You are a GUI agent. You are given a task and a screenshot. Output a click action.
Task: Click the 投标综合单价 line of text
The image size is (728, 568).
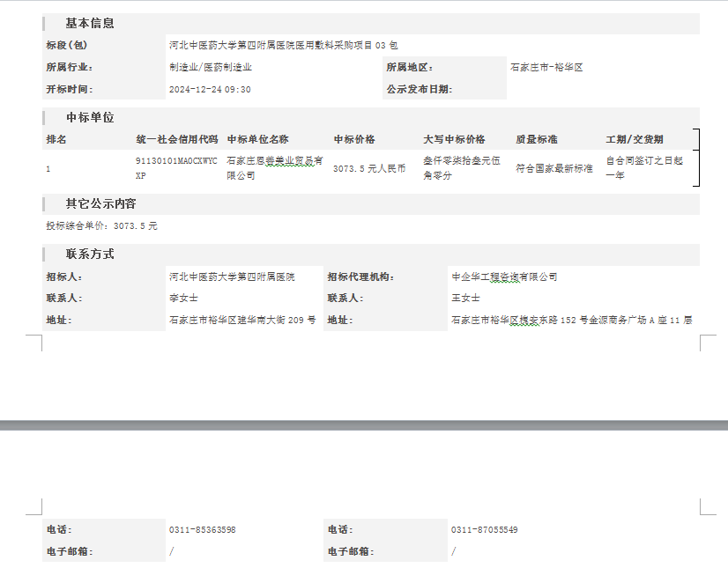click(x=101, y=226)
